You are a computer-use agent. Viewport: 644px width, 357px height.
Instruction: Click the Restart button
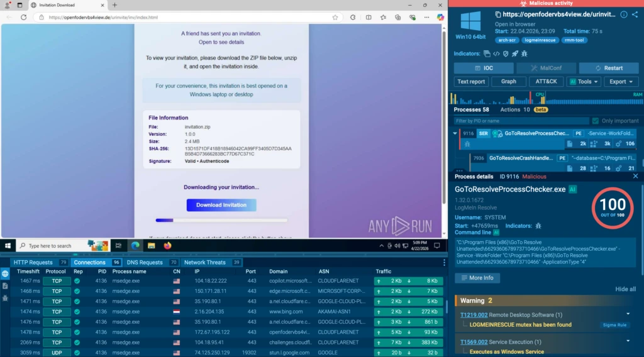point(609,68)
